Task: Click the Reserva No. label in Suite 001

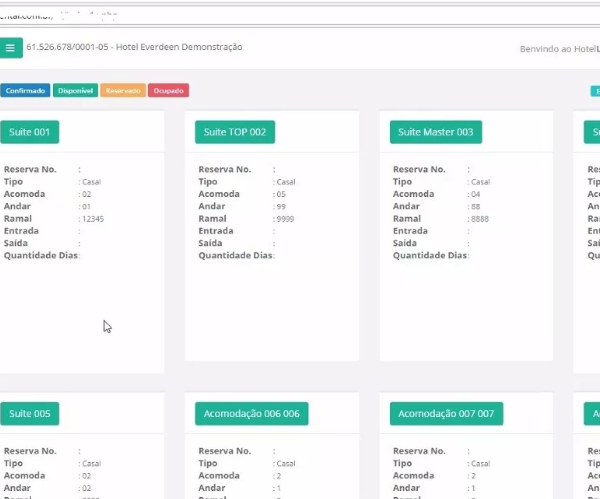Action: [30, 170]
